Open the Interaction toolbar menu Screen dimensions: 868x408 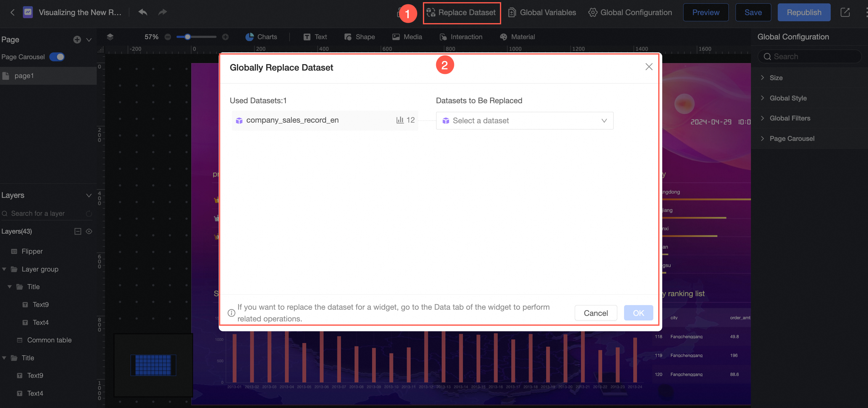(x=461, y=37)
